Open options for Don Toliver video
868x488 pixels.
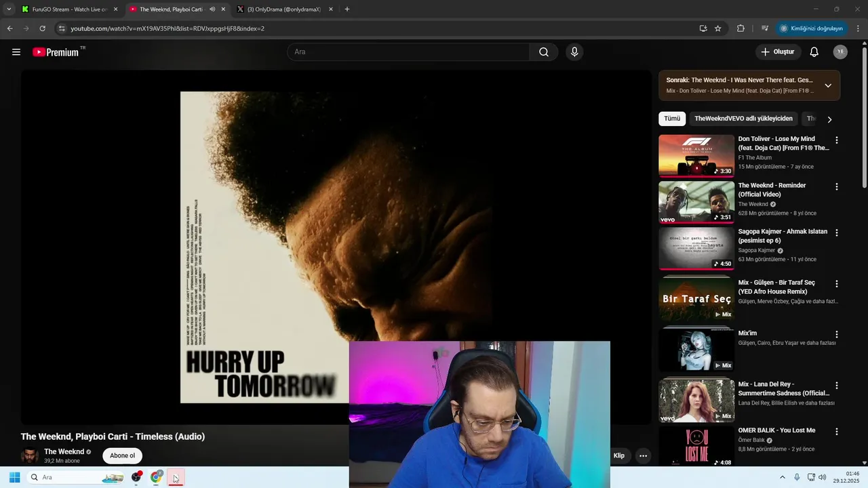[836, 140]
